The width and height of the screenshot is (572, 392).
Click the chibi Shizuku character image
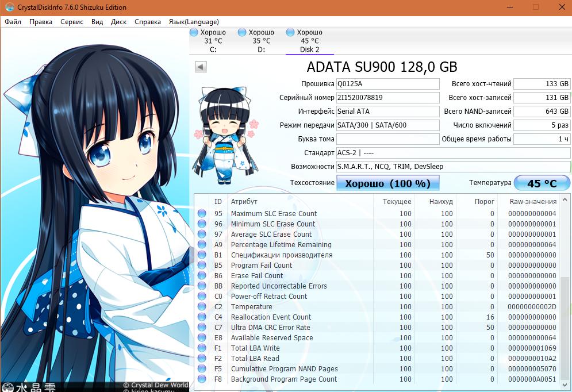click(225, 135)
